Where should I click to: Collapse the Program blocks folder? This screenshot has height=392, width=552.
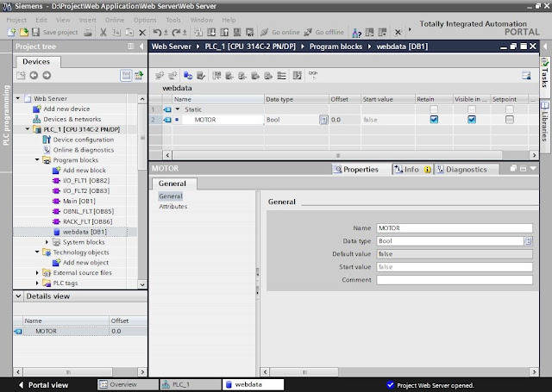pyautogui.click(x=37, y=160)
